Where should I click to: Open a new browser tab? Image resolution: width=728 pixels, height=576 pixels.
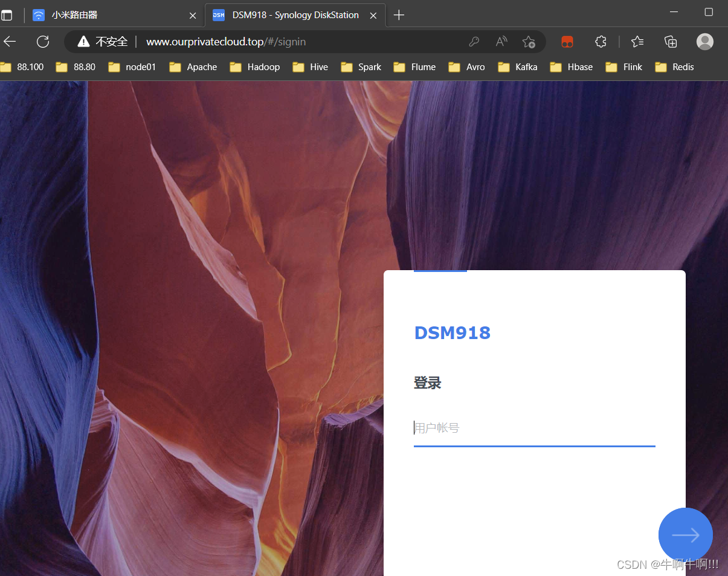[x=399, y=15]
